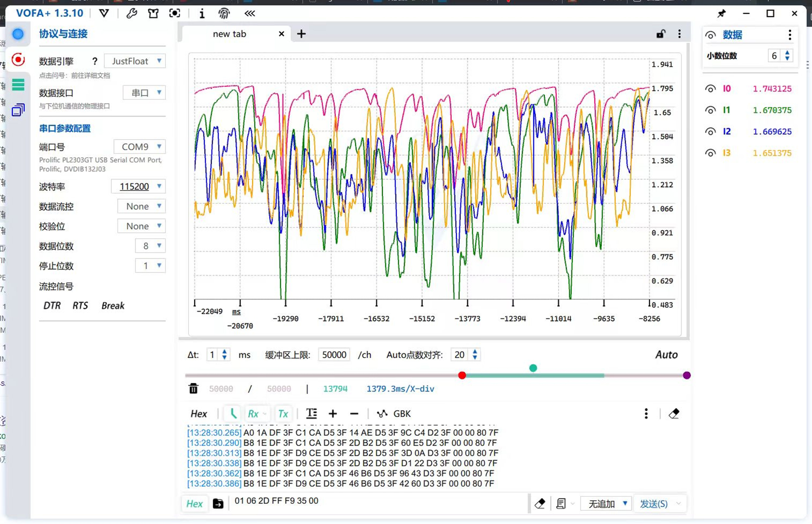Click the red record connection icon in sidebar
The width and height of the screenshot is (812, 524).
(18, 59)
